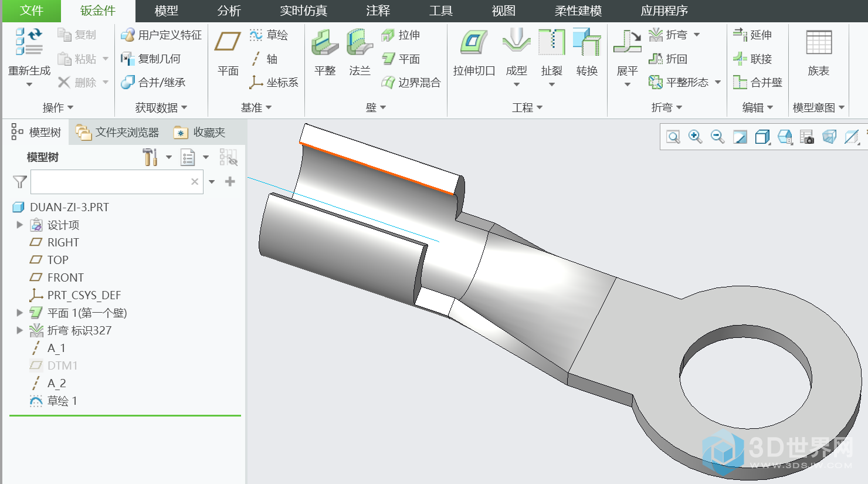Click the 用户定义特征 tool
Viewport: 868px width, 484px height.
tap(161, 35)
